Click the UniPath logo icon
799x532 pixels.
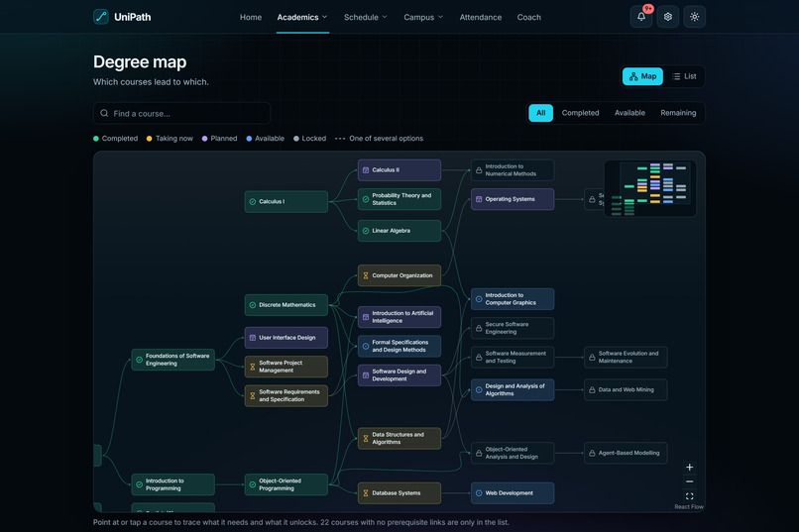(101, 17)
